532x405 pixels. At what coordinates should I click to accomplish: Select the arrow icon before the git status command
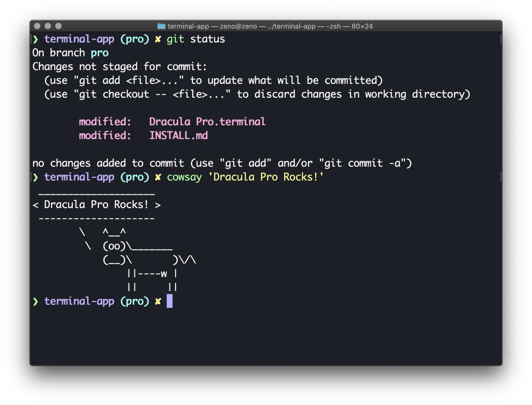tap(36, 39)
